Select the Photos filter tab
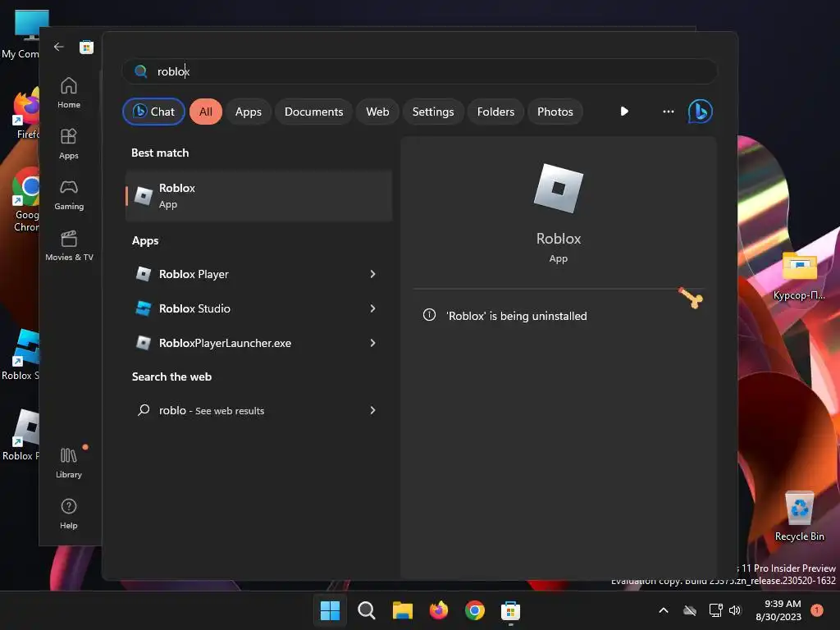The height and width of the screenshot is (630, 840). (x=555, y=112)
